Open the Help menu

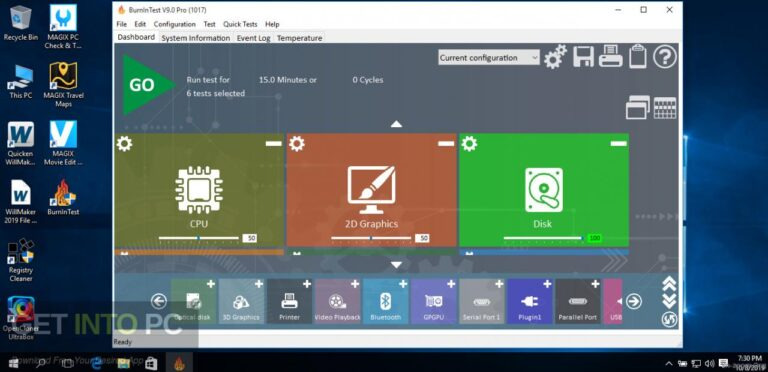272,24
